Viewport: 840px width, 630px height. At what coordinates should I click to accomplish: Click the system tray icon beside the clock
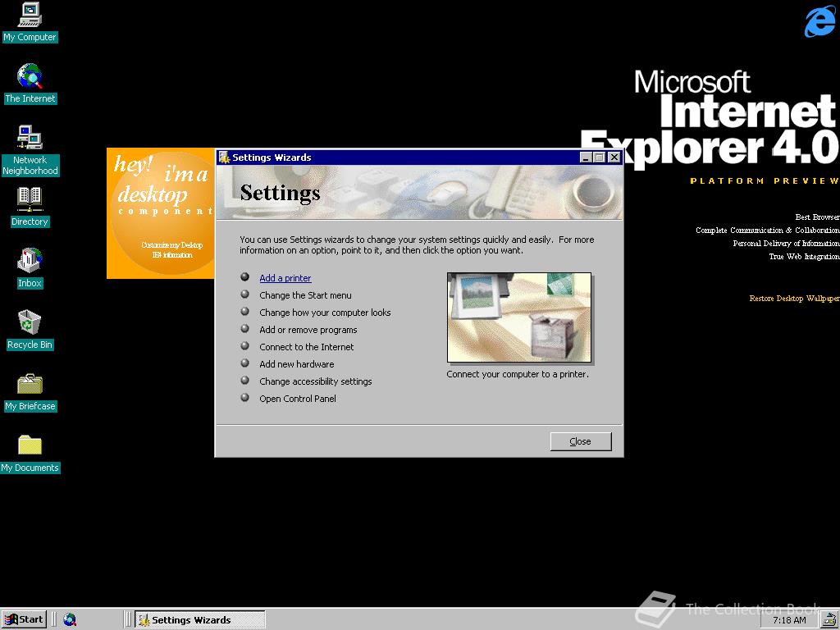point(830,620)
